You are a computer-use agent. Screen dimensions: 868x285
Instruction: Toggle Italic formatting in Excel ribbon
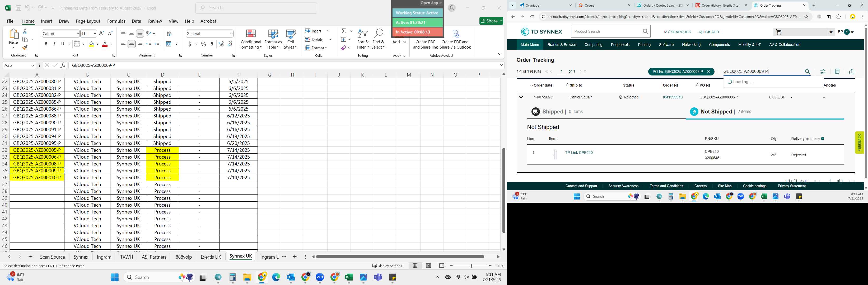pyautogui.click(x=54, y=44)
